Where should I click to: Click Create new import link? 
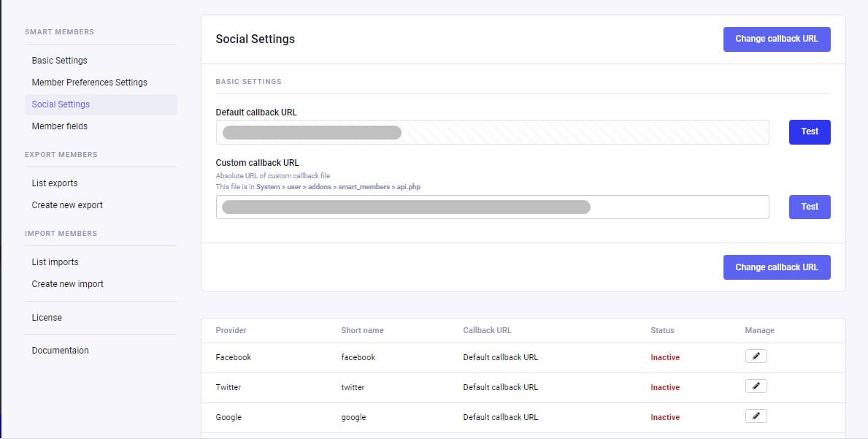pos(67,284)
